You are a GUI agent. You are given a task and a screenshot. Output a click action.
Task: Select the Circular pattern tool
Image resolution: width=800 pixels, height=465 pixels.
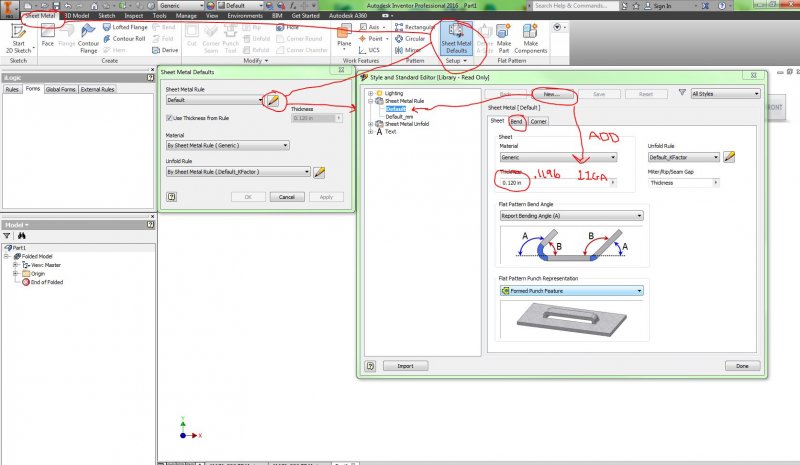coord(410,39)
